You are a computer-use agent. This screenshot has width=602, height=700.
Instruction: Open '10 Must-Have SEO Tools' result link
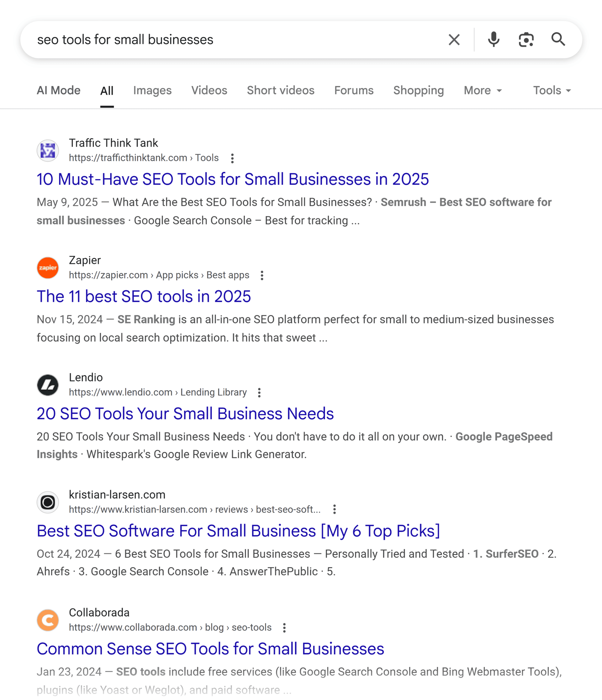tap(232, 179)
